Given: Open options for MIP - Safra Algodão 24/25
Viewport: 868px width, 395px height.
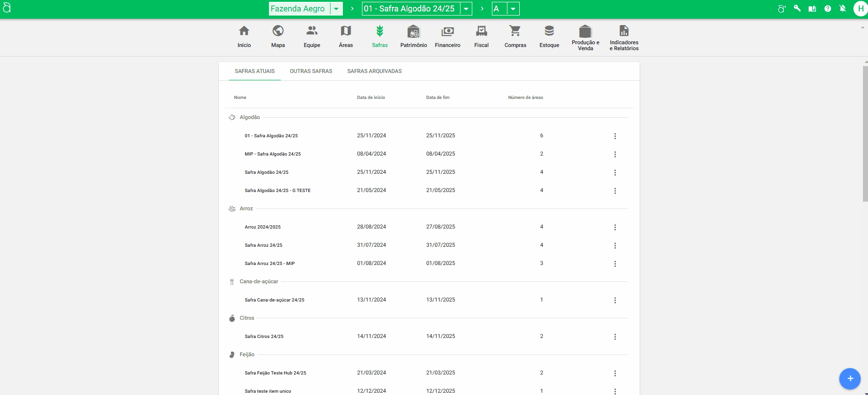Looking at the screenshot, I should point(615,154).
